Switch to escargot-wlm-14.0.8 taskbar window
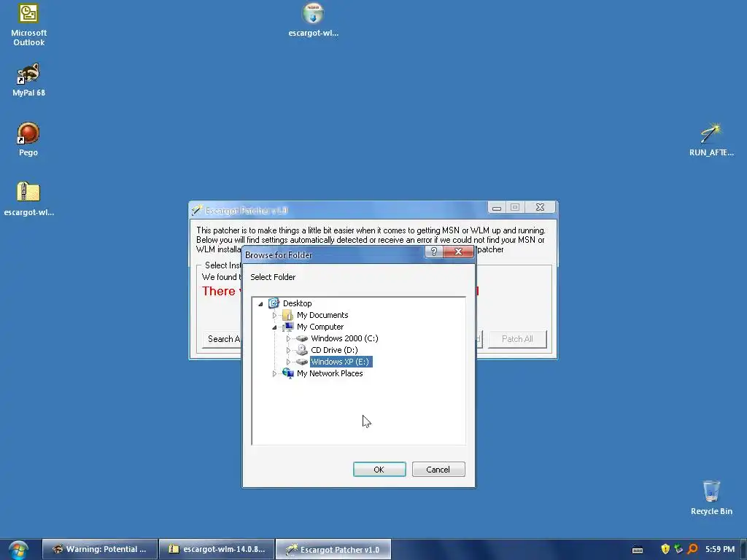The width and height of the screenshot is (747, 560). coord(217,550)
